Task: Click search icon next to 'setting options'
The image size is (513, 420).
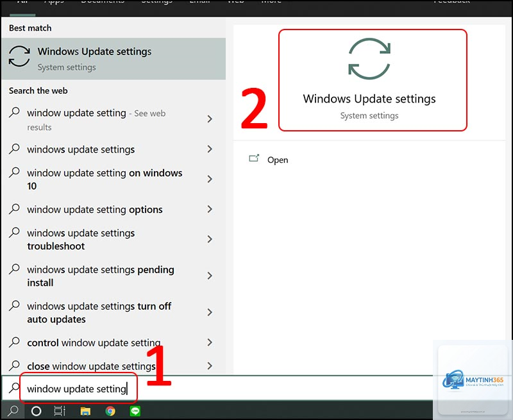Action: click(x=14, y=208)
